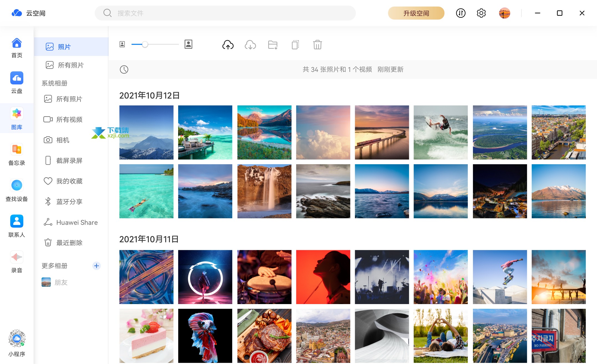Viewport: 597px width, 364px height.
Task: Click into the 搜索文件 search field
Action: [x=225, y=13]
